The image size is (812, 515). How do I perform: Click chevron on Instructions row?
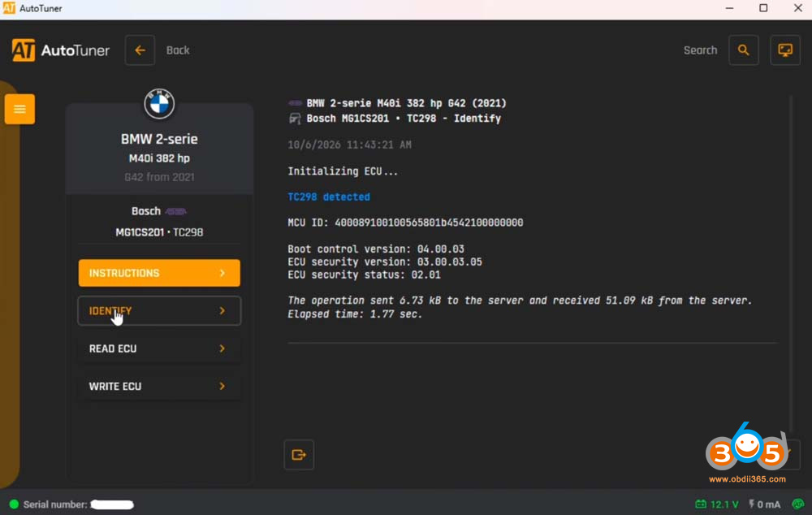tap(222, 273)
